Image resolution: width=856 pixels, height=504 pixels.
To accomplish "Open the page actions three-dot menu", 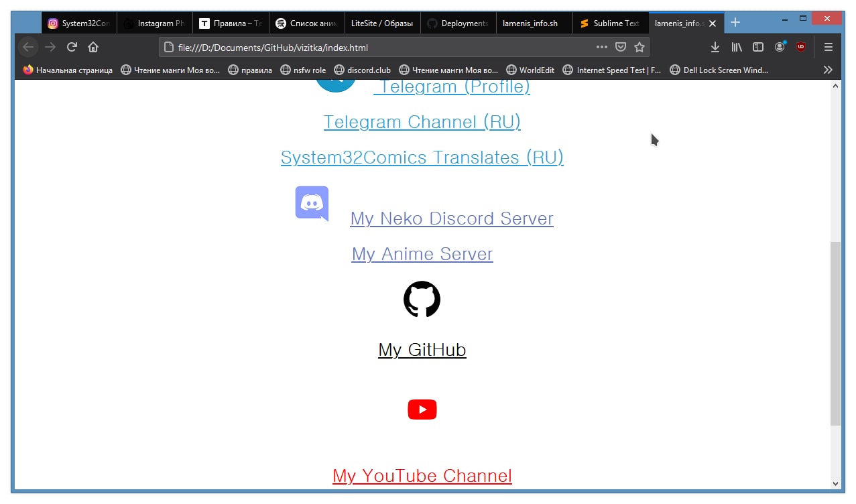I will pyautogui.click(x=601, y=47).
